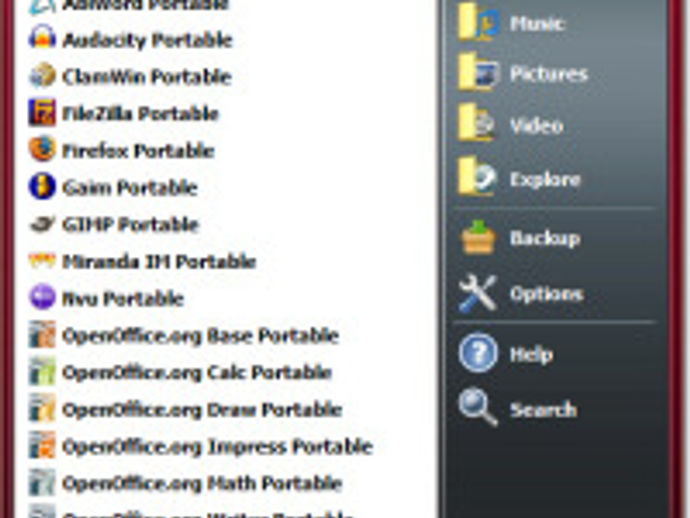Click the Options wrench icon
This screenshot has width=690, height=518.
pyautogui.click(x=478, y=293)
